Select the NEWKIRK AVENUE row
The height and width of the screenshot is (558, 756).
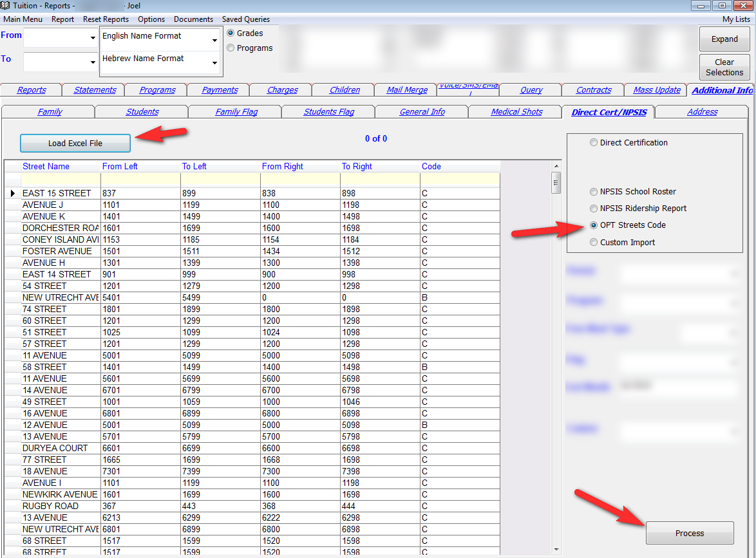[x=252, y=494]
